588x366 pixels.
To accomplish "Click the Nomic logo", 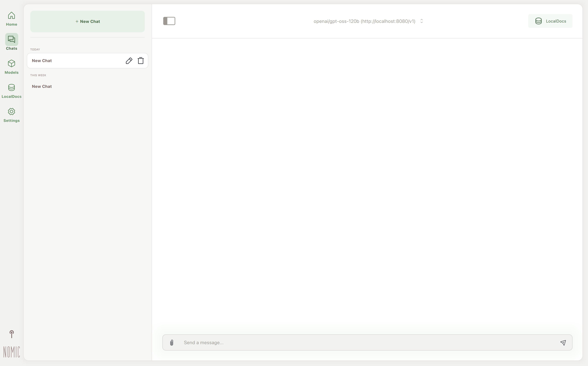I will [x=11, y=352].
